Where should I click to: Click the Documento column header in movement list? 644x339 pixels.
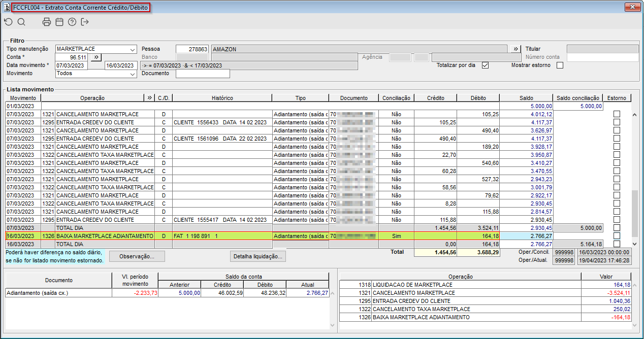click(353, 98)
